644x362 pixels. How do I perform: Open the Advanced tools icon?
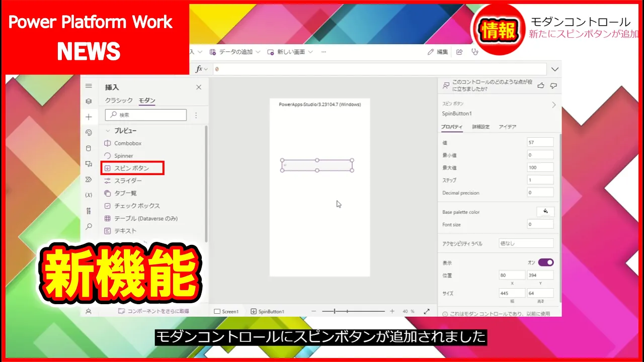coord(89,211)
